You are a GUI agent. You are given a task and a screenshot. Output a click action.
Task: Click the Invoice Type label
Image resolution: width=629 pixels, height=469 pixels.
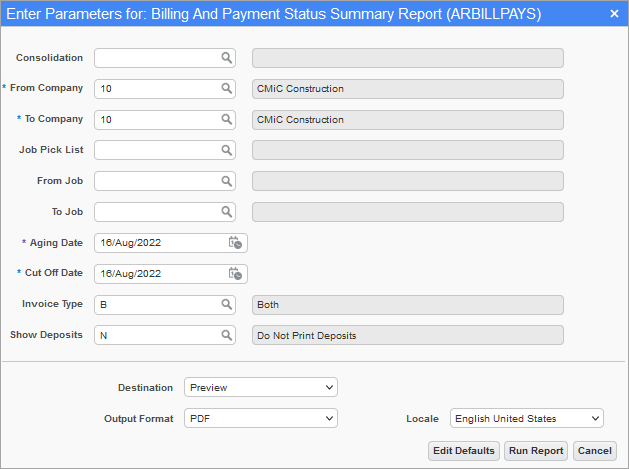coord(52,304)
